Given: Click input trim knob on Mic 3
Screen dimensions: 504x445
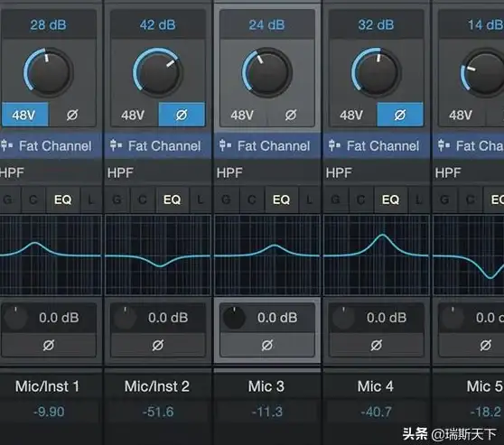Looking at the screenshot, I should point(234,318).
